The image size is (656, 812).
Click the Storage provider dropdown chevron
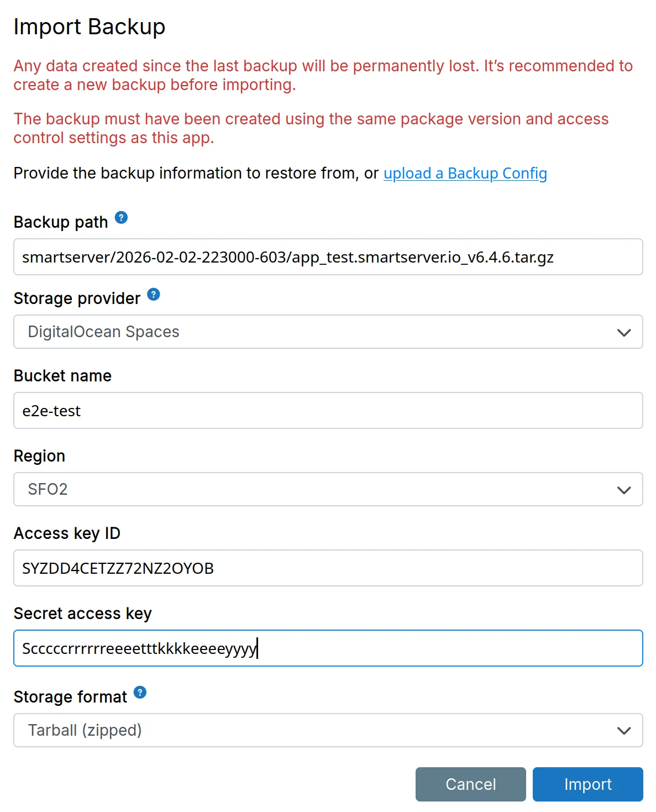coord(623,332)
